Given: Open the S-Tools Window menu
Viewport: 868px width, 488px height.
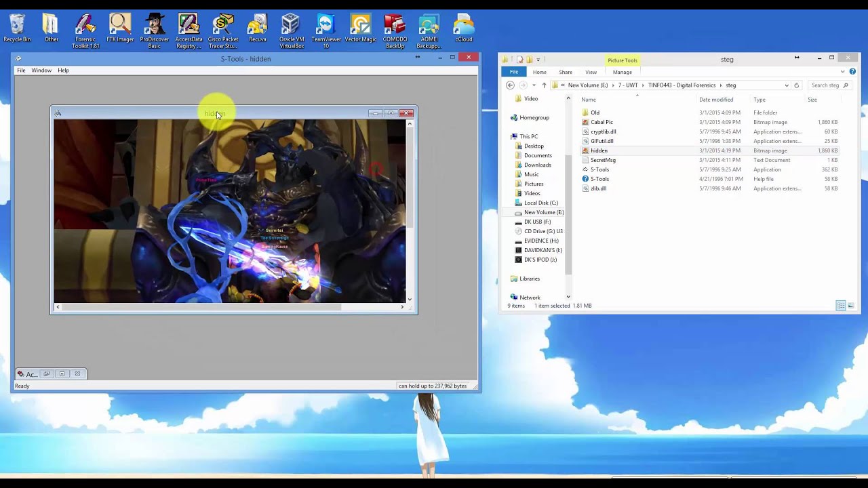Looking at the screenshot, I should point(41,70).
